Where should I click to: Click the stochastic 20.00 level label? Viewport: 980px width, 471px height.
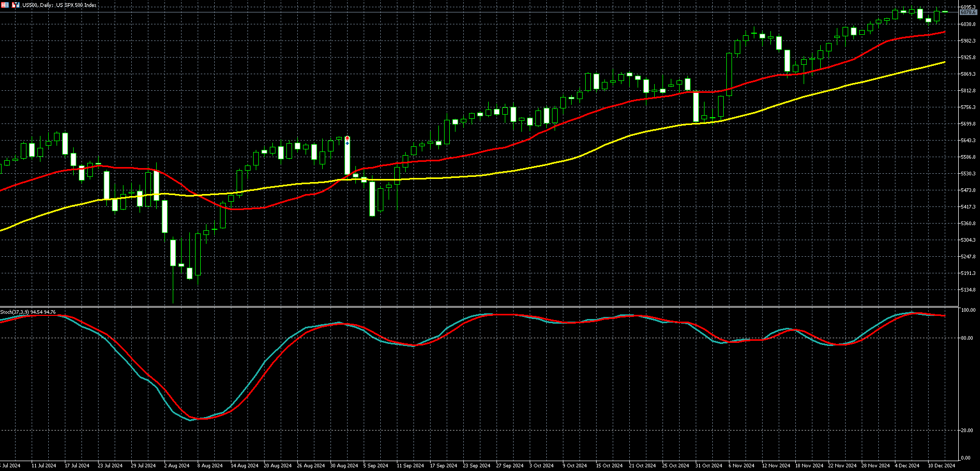(967, 431)
